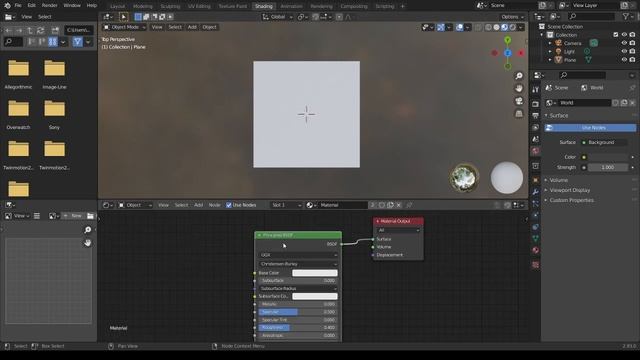Click the Specular slider in Principled BSDF
640x360 pixels.
coord(298,312)
